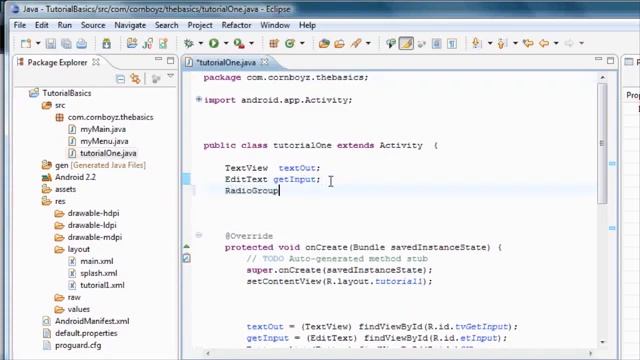This screenshot has height=360, width=640.
Task: Click the editor vertical scrollbar thumb
Action: point(602,143)
